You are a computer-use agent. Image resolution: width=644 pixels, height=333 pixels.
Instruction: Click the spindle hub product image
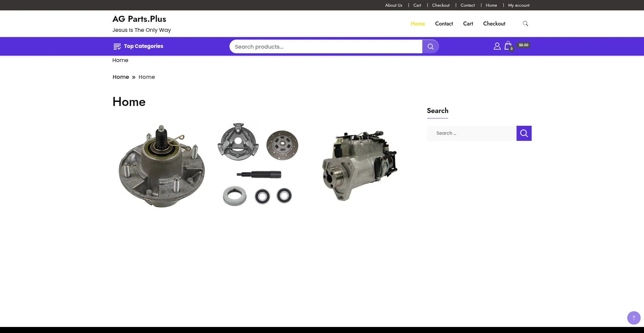point(162,166)
